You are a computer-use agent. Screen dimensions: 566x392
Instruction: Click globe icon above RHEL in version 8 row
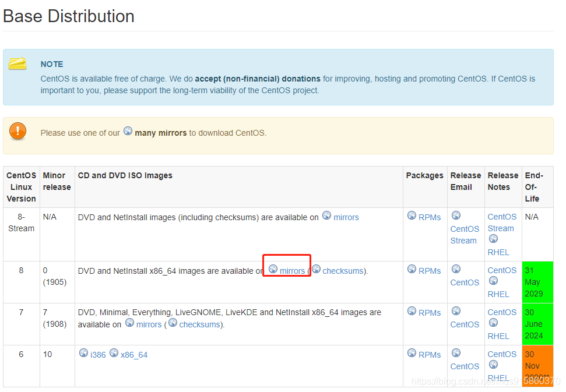tap(494, 281)
